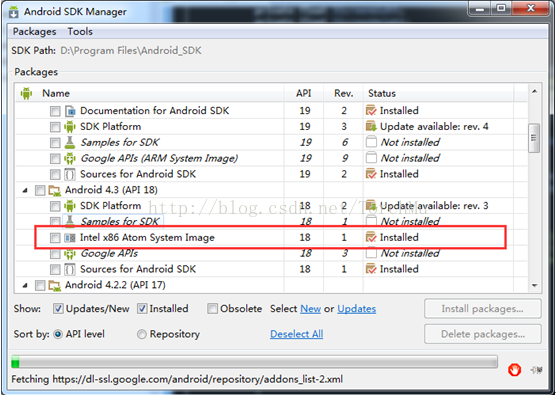Click the Install packages... button
The width and height of the screenshot is (556, 395).
click(483, 309)
